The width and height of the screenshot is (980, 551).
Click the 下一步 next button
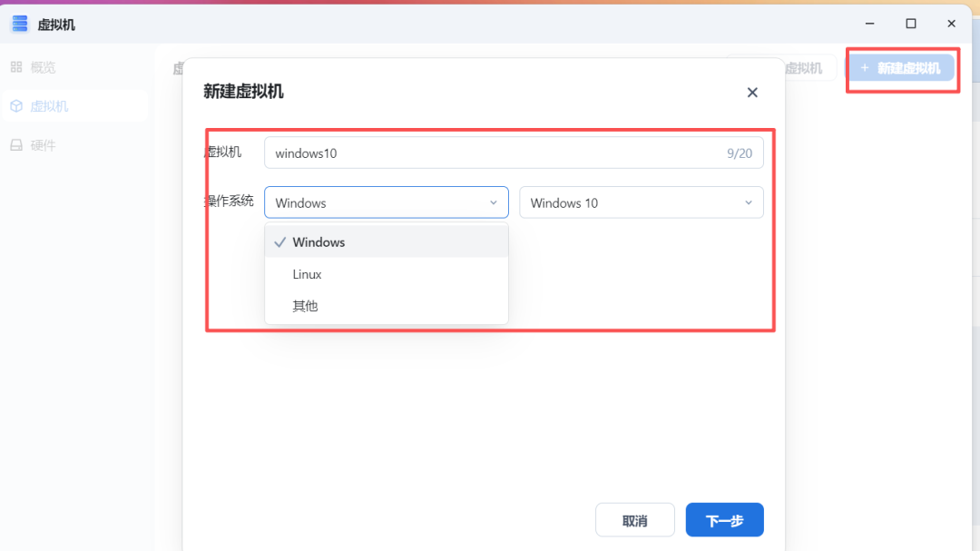724,520
